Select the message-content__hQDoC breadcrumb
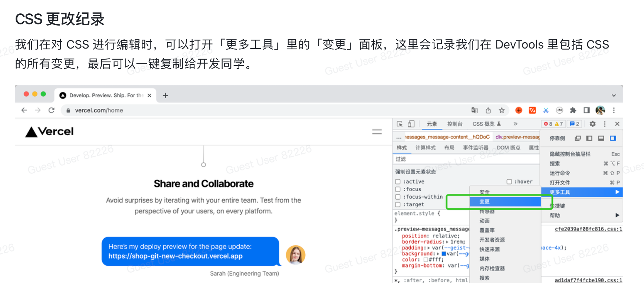The height and width of the screenshot is (283, 644). coord(447,137)
